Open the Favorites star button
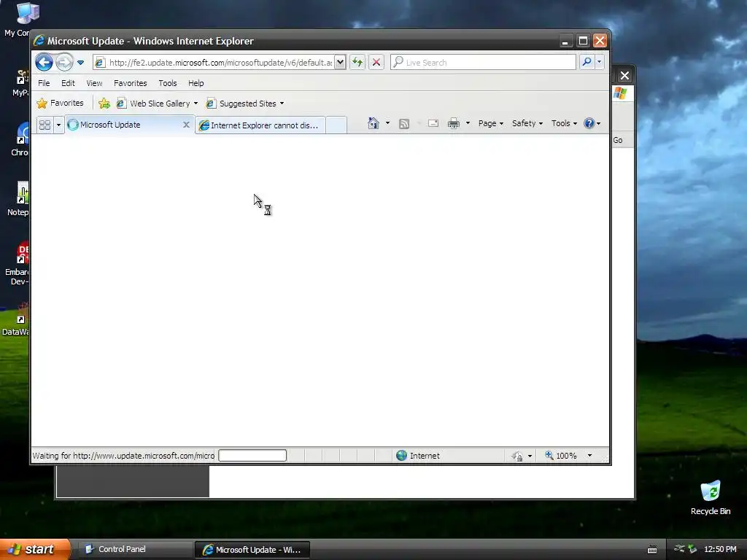This screenshot has height=560, width=747. pyautogui.click(x=61, y=104)
